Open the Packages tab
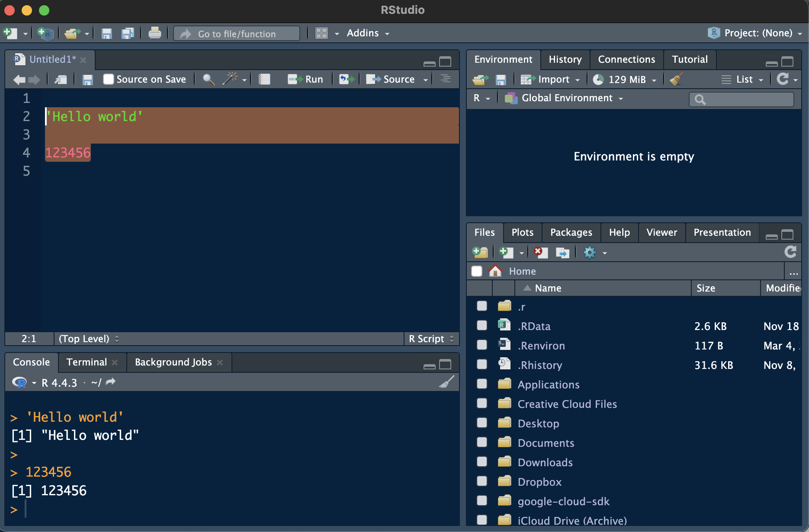This screenshot has height=532, width=809. click(571, 232)
